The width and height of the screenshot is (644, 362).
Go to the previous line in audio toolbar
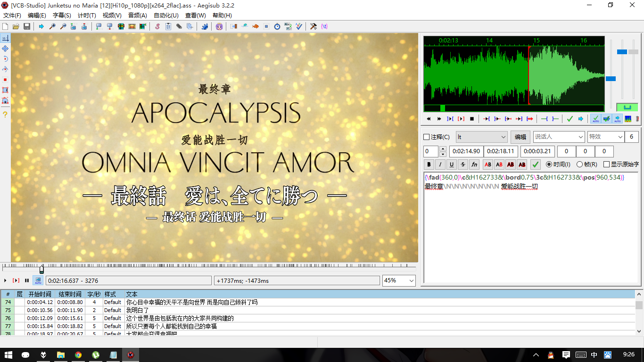tap(429, 119)
